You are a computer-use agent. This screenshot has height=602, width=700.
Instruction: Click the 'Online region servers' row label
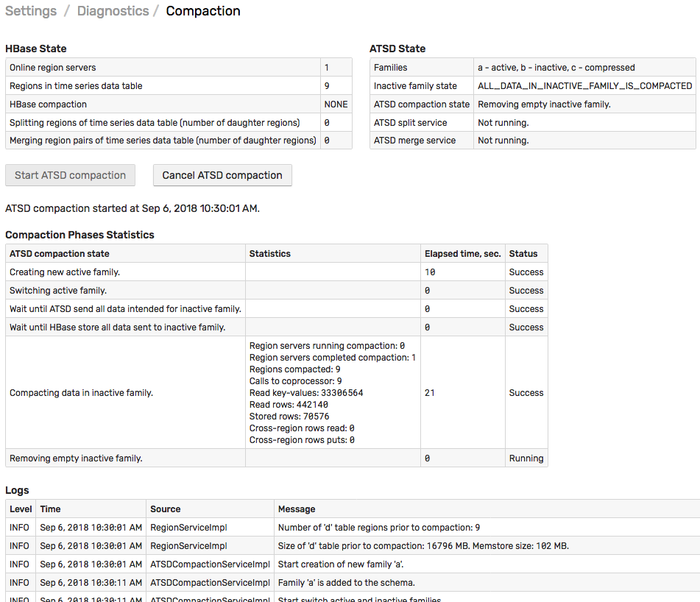[x=53, y=68]
